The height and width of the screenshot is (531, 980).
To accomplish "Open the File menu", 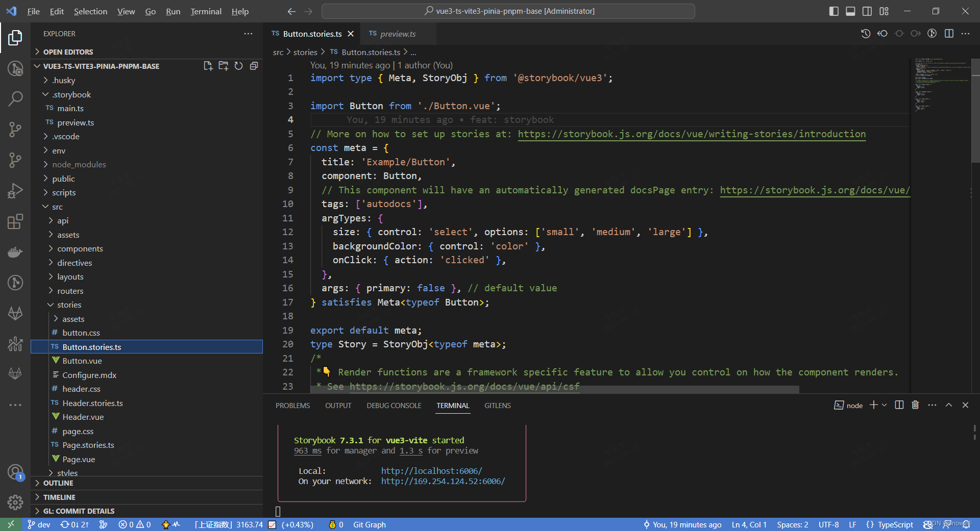I will 34,11.
